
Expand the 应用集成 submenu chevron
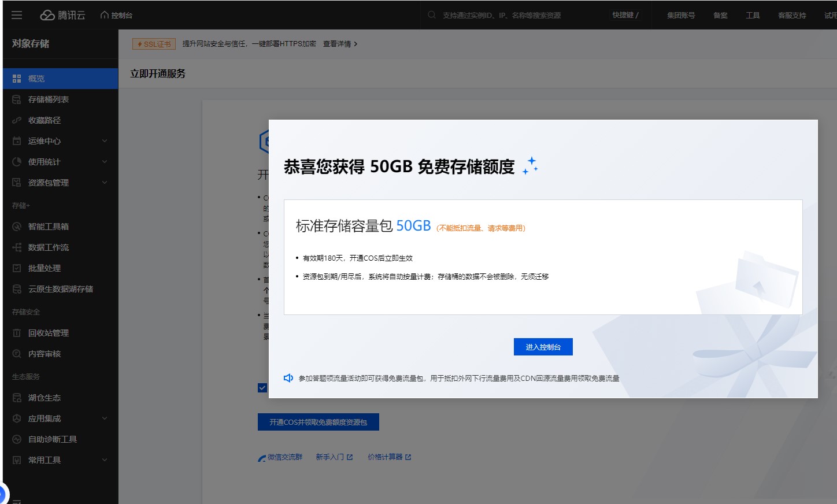(x=105, y=418)
